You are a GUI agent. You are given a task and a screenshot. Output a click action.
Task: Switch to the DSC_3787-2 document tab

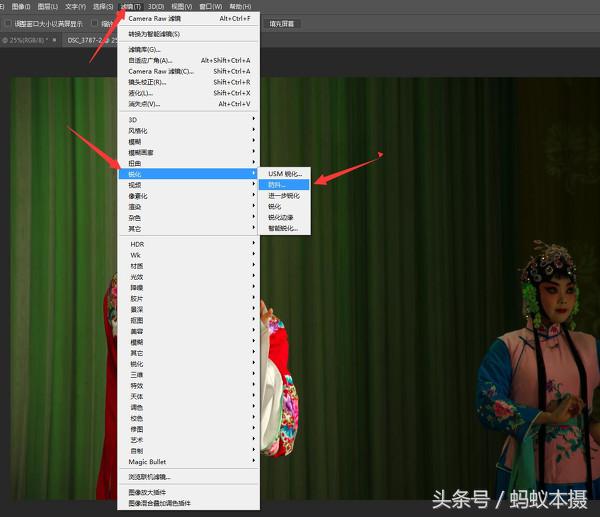90,40
